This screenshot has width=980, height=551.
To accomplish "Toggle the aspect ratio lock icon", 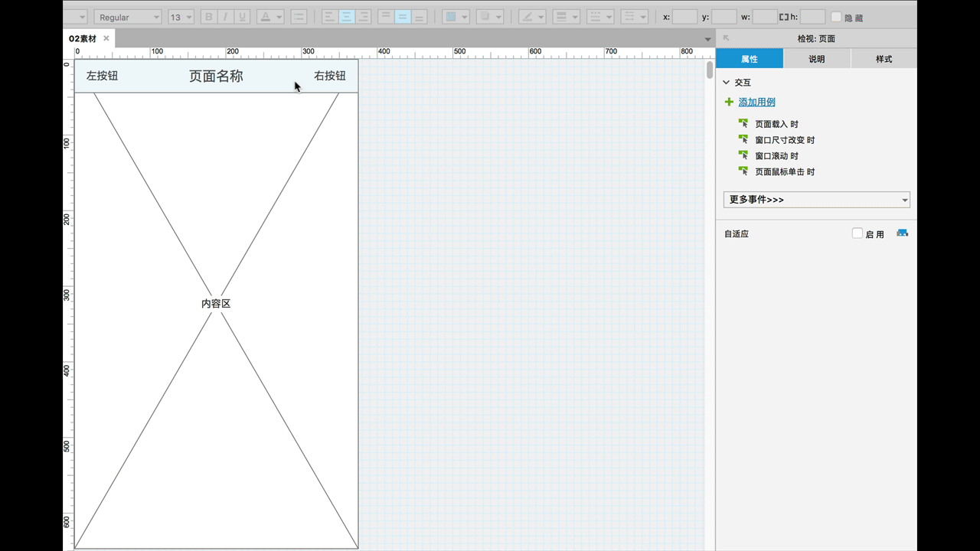I will tap(783, 17).
